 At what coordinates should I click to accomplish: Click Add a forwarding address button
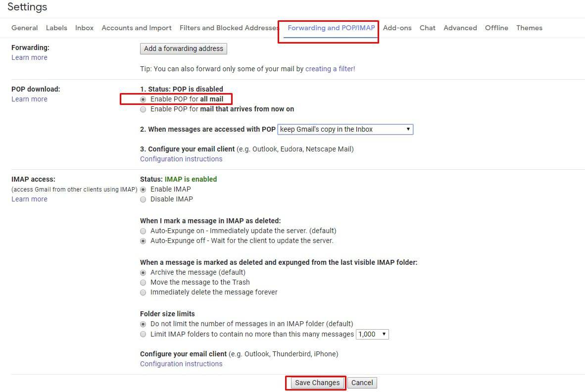(184, 49)
